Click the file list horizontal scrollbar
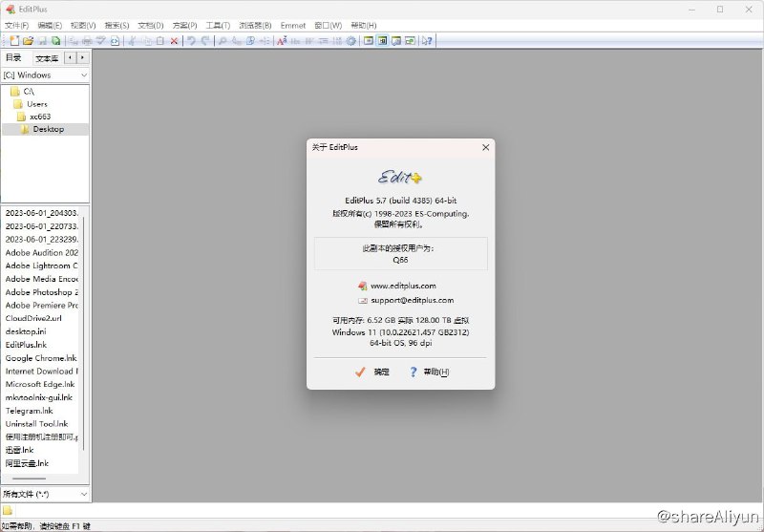The height and width of the screenshot is (532, 764). 29,479
